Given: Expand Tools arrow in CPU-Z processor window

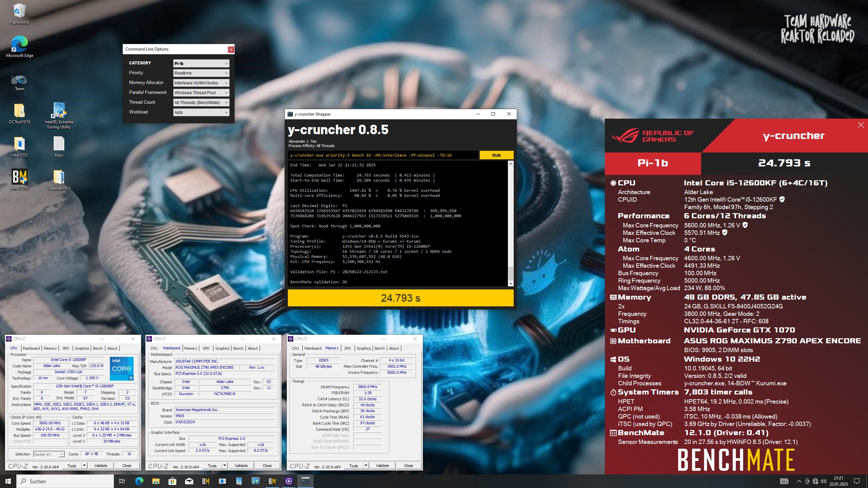Looking at the screenshot, I should pos(84,466).
